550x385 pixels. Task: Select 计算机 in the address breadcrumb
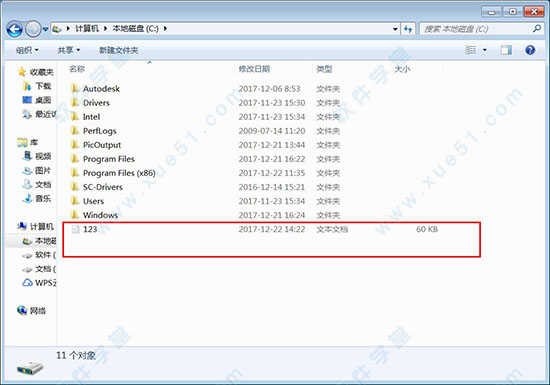coord(87,29)
